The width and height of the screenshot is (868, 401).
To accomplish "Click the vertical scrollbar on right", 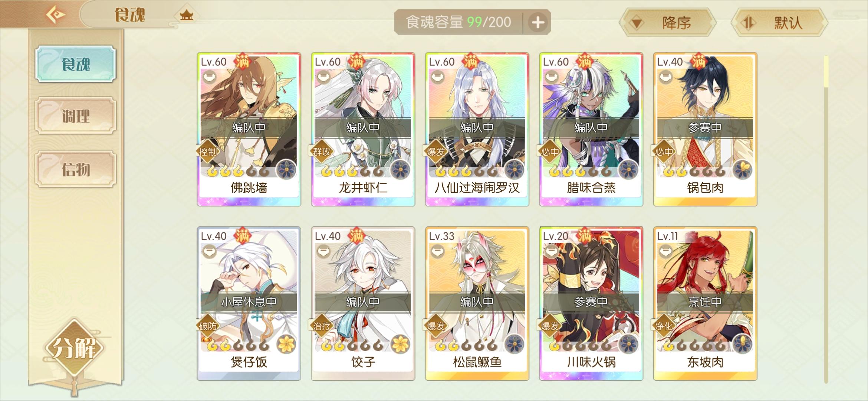I will pyautogui.click(x=826, y=219).
